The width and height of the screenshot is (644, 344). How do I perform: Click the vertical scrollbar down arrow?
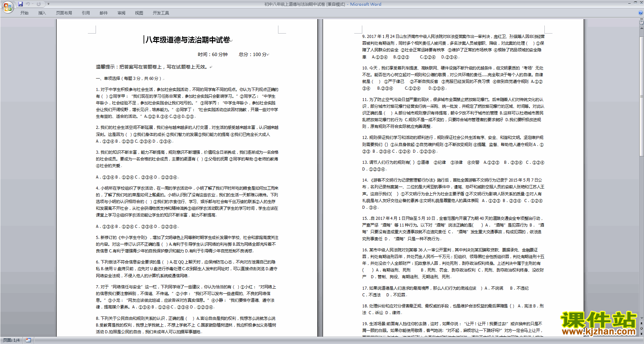[x=642, y=318]
